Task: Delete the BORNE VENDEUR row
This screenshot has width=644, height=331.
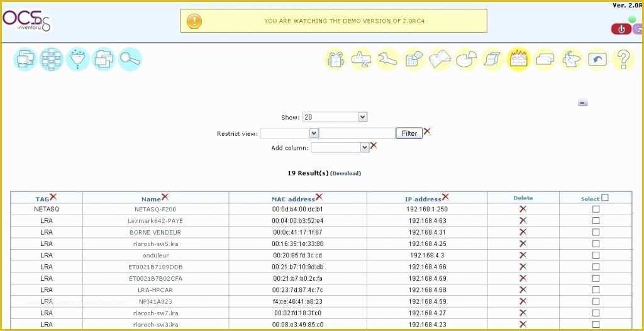Action: [523, 232]
